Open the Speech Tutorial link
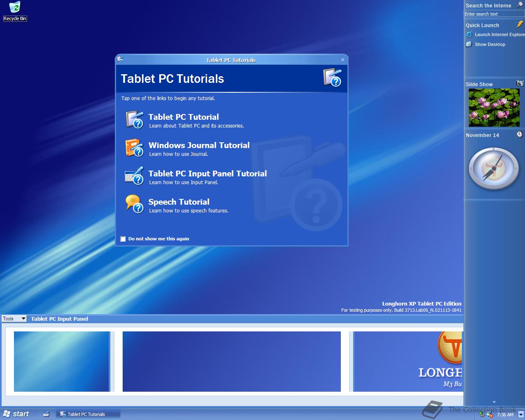The height and width of the screenshot is (420, 525). click(x=179, y=202)
